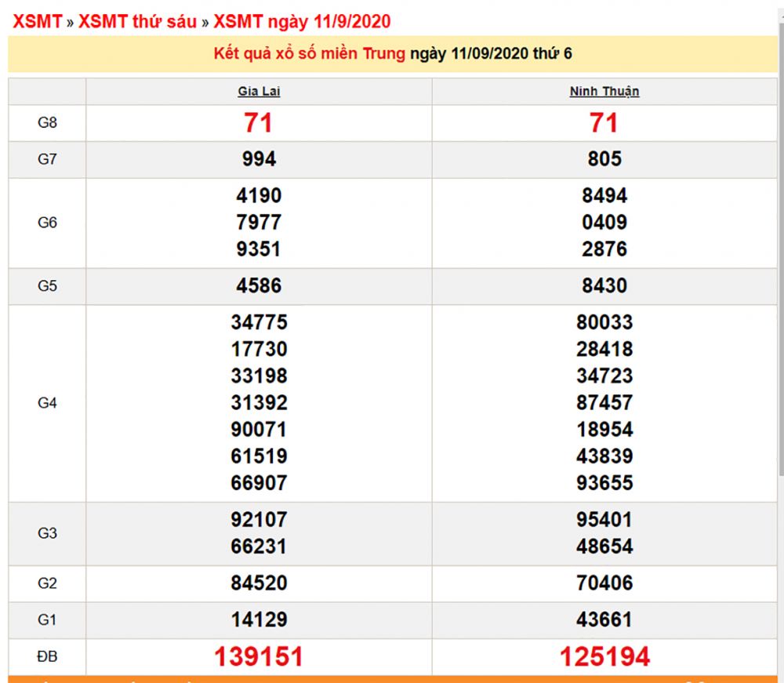This screenshot has width=784, height=683.
Task: Select Gia Lai special prize number 139151
Action: pyautogui.click(x=259, y=656)
